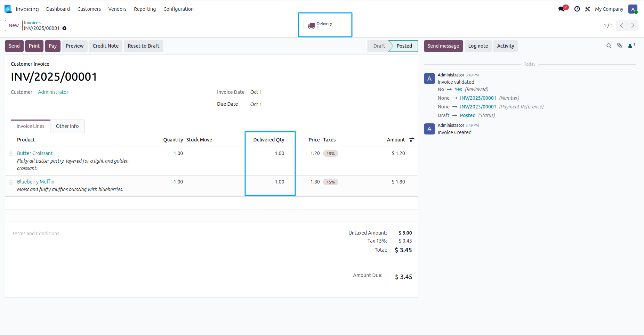Click the 15% tax tag on Butter Croissant
Screen dimensions: 644x335
coord(331,154)
